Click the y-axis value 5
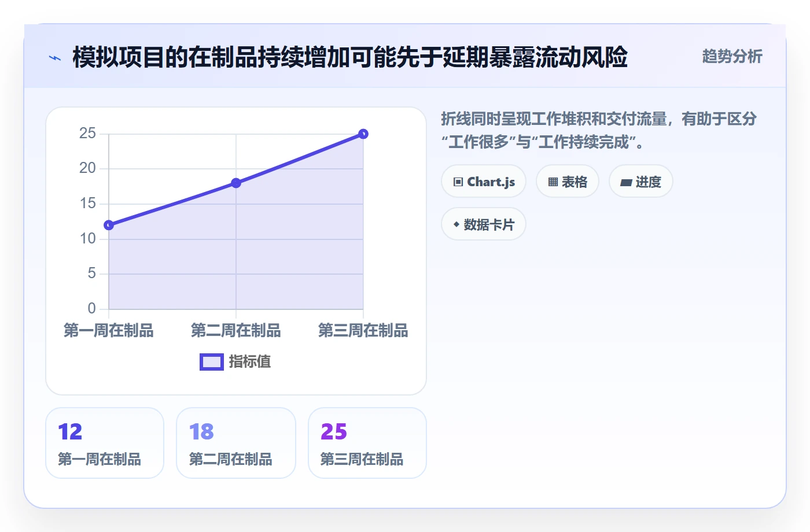810x532 pixels. pos(91,274)
